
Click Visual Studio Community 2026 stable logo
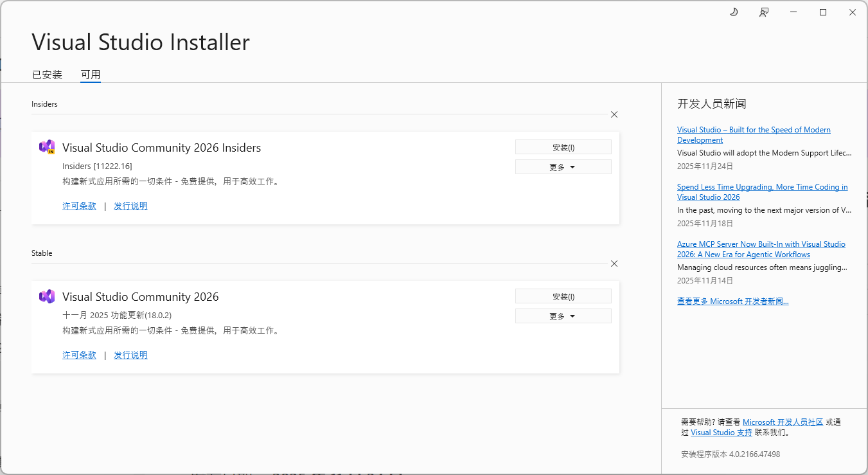coord(47,296)
